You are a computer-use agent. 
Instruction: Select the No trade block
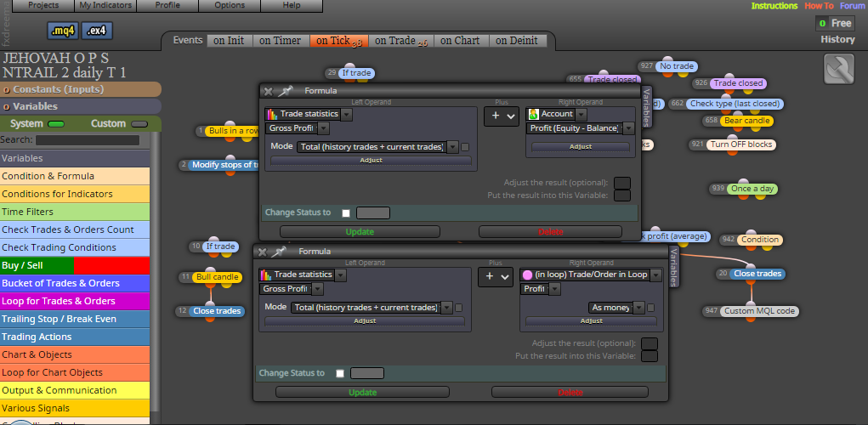(676, 66)
